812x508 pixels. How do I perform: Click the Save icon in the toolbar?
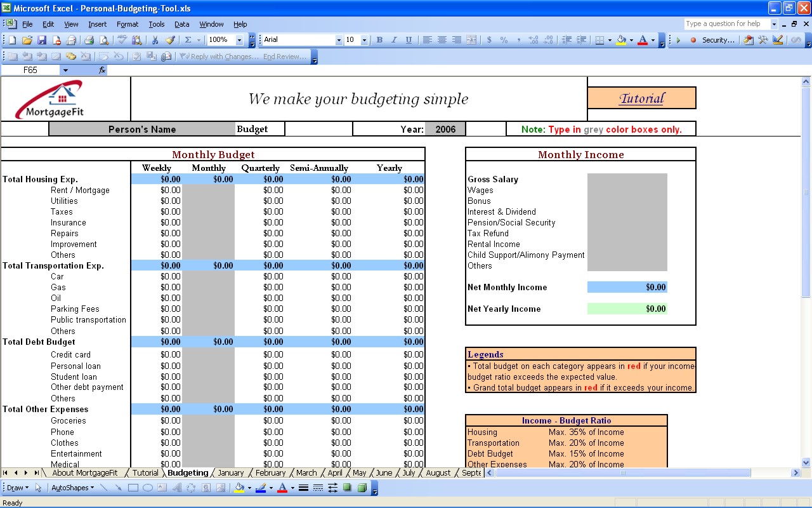click(x=42, y=40)
